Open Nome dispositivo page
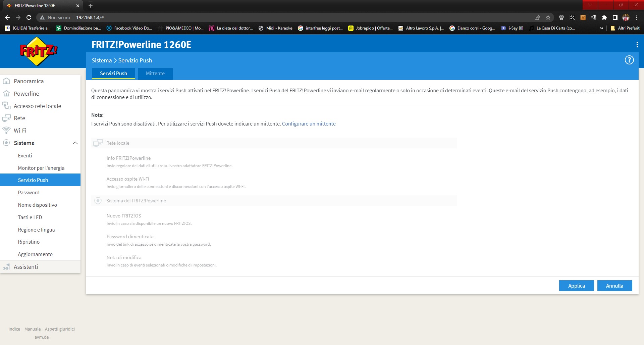 [37, 205]
